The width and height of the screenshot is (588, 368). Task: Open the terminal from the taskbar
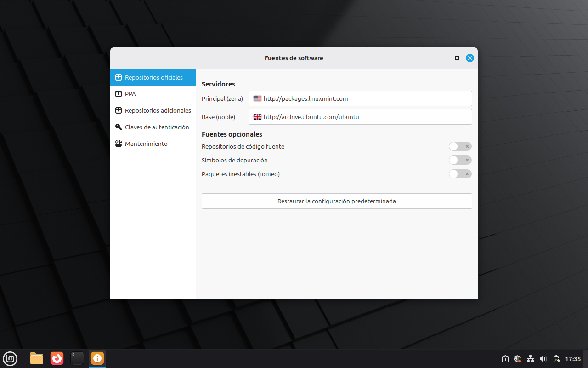pyautogui.click(x=77, y=358)
